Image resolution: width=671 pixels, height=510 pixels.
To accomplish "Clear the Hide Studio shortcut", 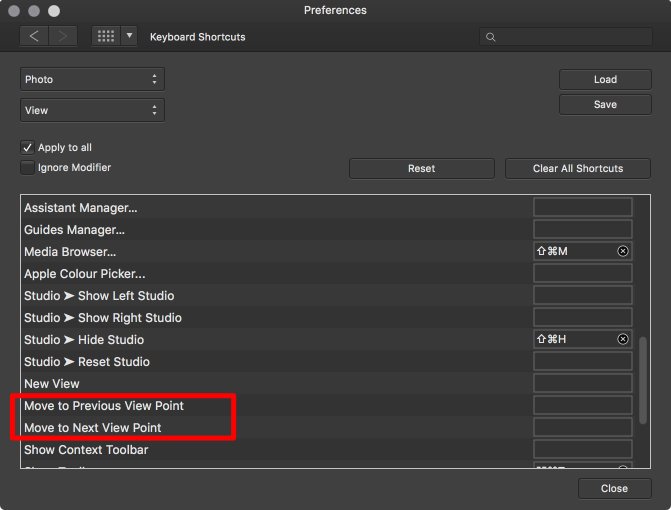I will click(623, 339).
